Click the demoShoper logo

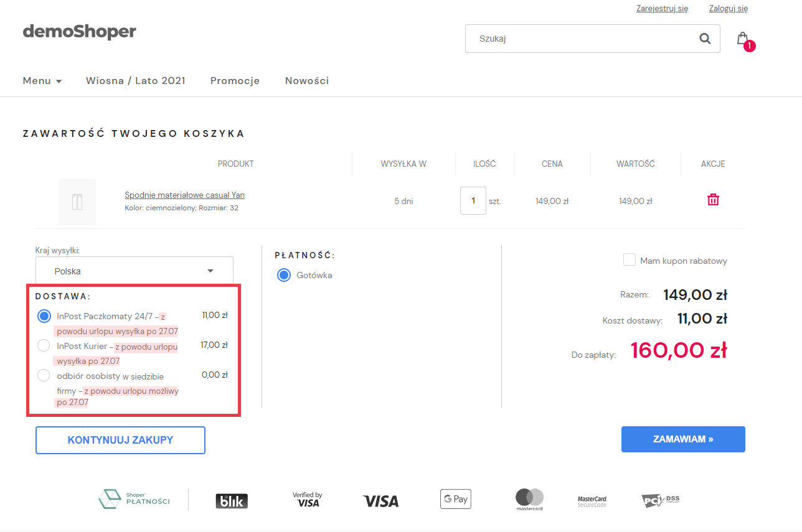coord(79,31)
